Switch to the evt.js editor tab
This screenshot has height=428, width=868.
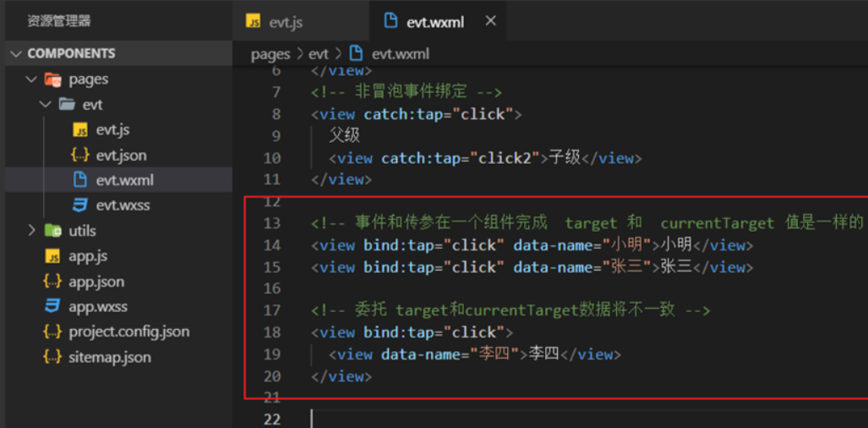pos(301,21)
